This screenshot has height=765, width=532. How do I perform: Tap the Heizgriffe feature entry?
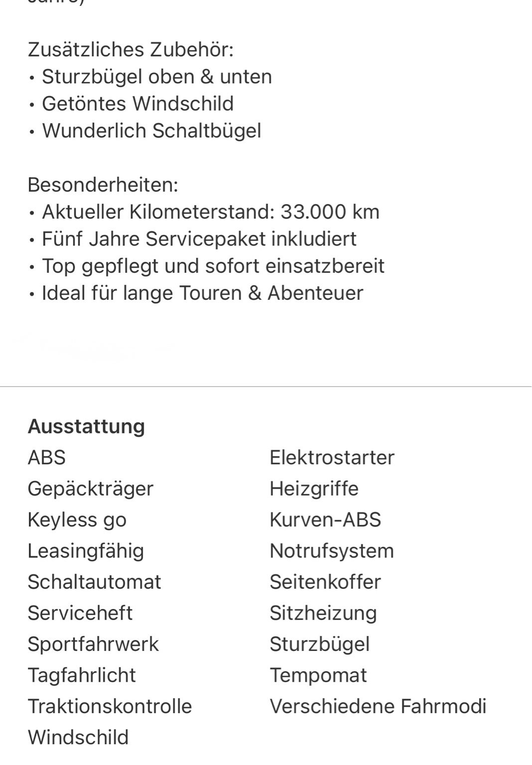(x=314, y=489)
